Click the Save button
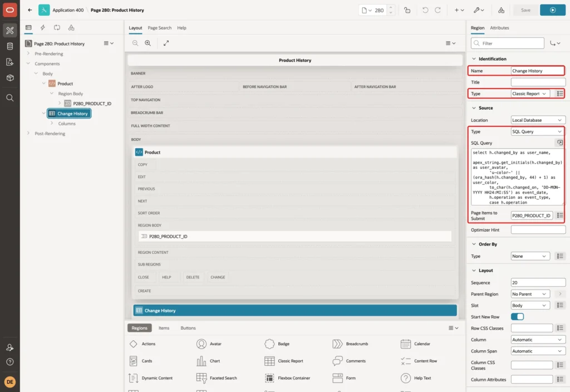The image size is (570, 392). click(525, 10)
